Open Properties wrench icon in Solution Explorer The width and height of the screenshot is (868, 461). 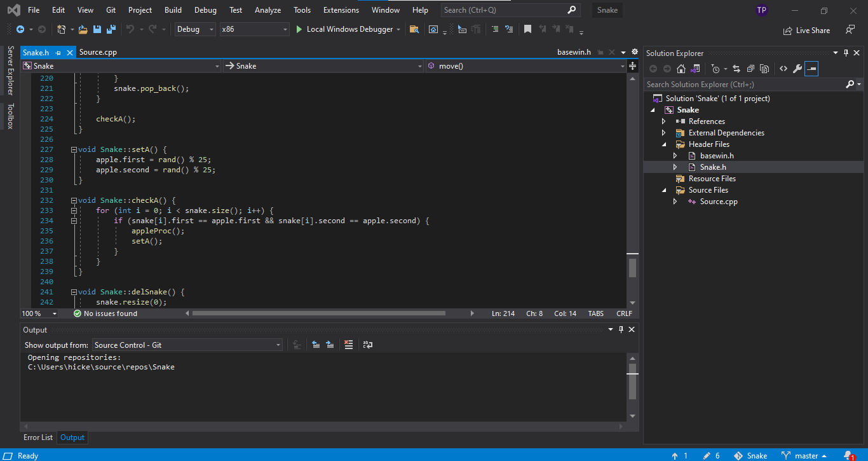(x=797, y=69)
